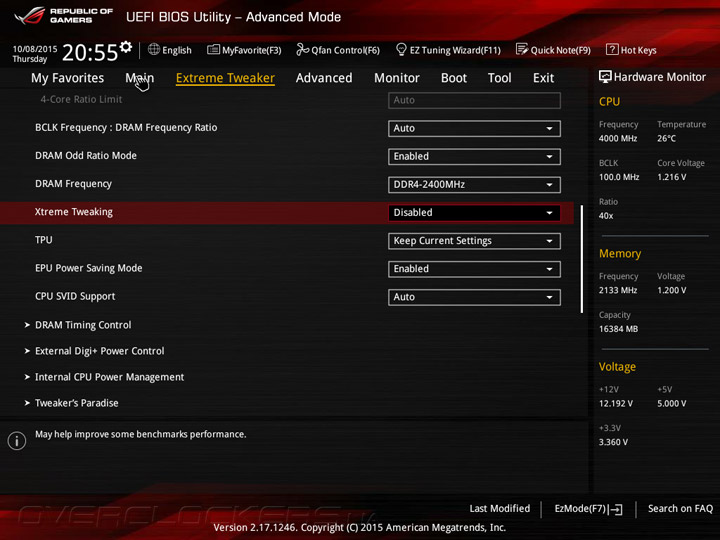This screenshot has height=540, width=720.
Task: Click Last Modified button
Action: coord(500,509)
